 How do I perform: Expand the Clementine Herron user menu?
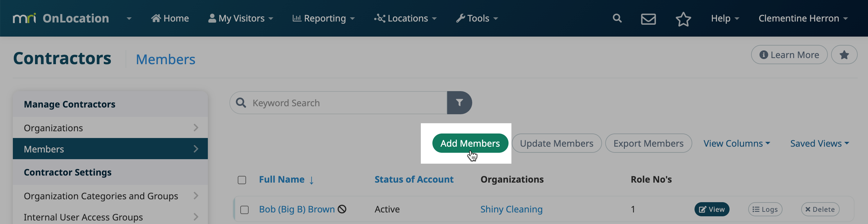point(803,18)
